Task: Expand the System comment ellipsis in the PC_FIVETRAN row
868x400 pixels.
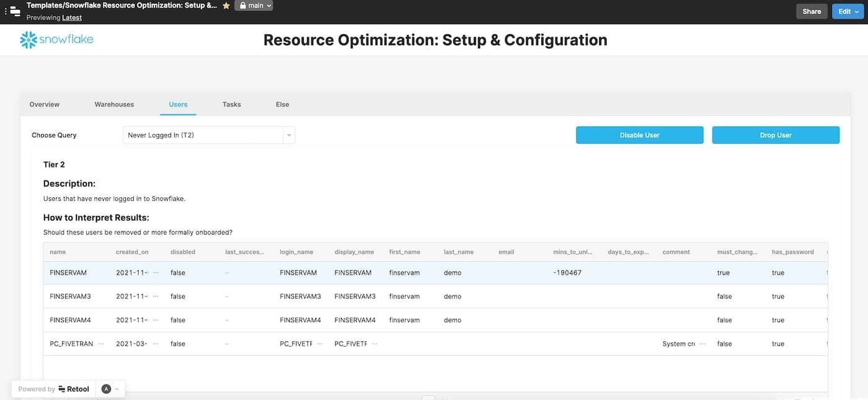Action: click(x=701, y=343)
